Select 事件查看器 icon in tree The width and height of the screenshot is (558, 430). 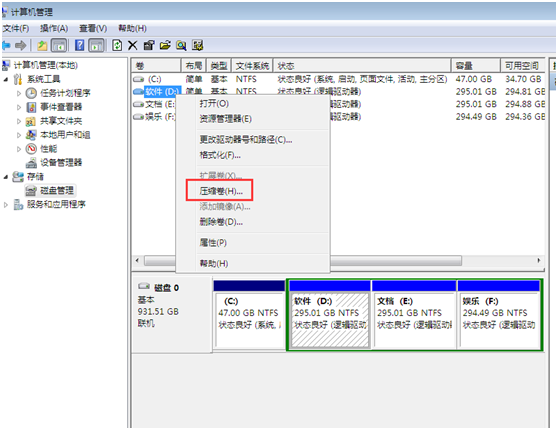31,107
